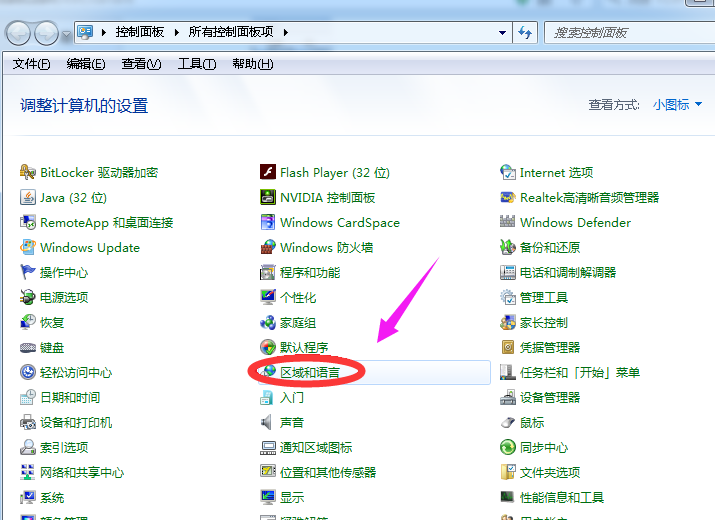The width and height of the screenshot is (715, 520).
Task: Click the 搜索控制面板 search field
Action: [620, 33]
